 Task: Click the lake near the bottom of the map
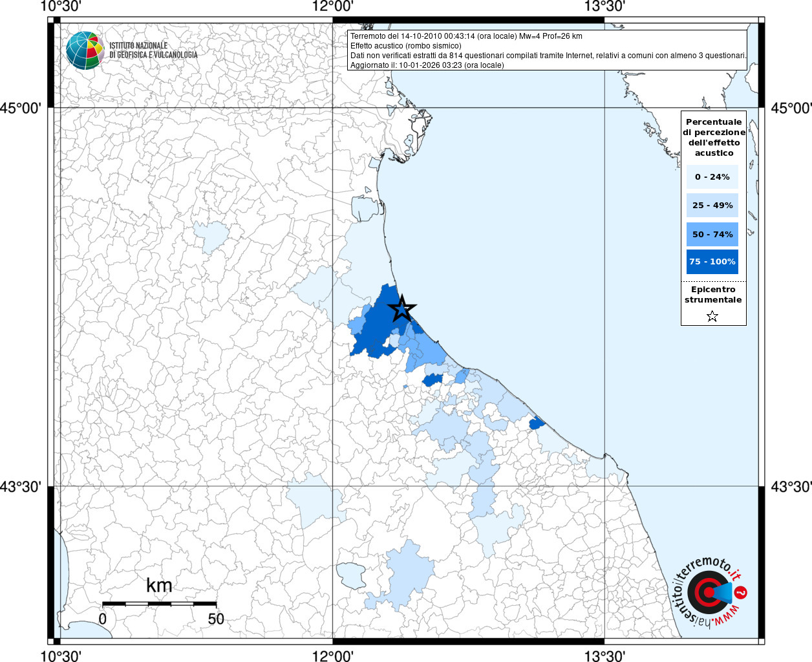(351, 575)
